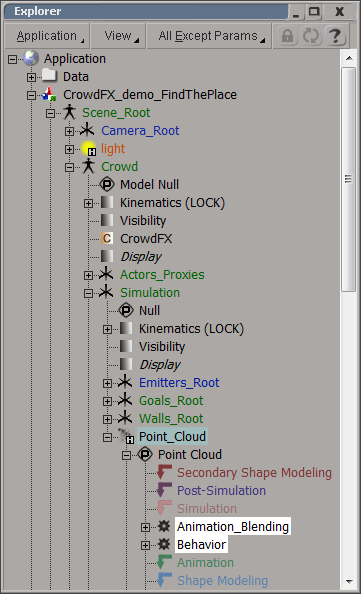Select the Secondary Shape Modeling label
Screen dimensions: 361x594
pyautogui.click(x=254, y=472)
